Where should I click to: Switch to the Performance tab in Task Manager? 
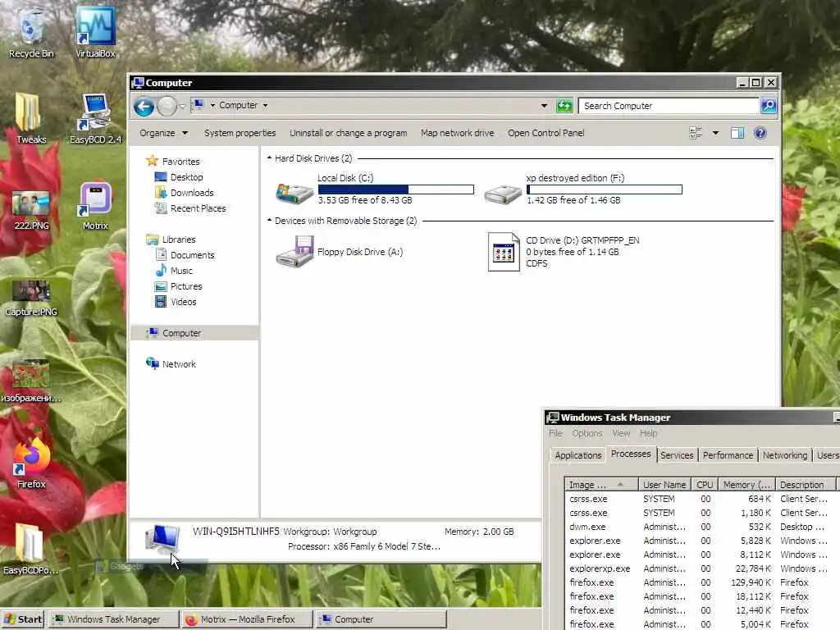point(728,454)
